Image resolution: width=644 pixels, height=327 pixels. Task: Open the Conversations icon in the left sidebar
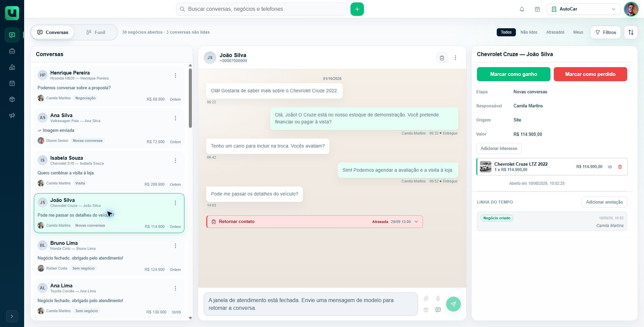click(x=12, y=35)
